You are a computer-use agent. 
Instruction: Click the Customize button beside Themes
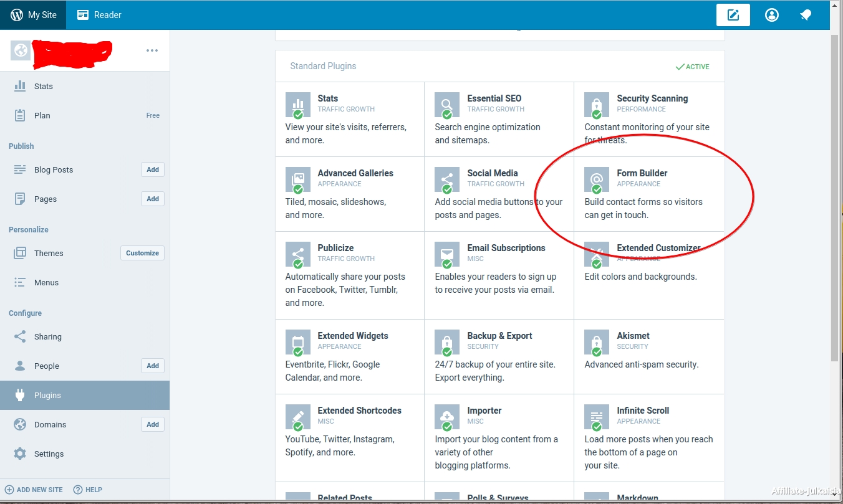[142, 253]
